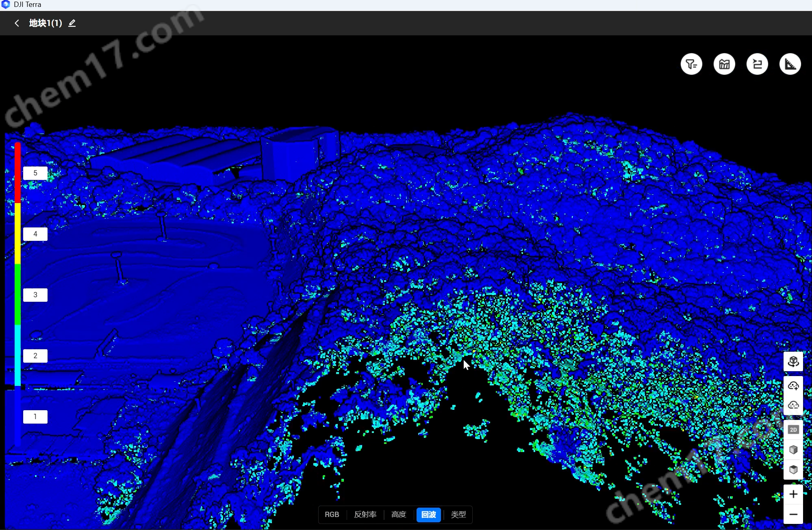The image size is (812, 530).
Task: Switch display mode to 反射率
Action: tap(365, 515)
